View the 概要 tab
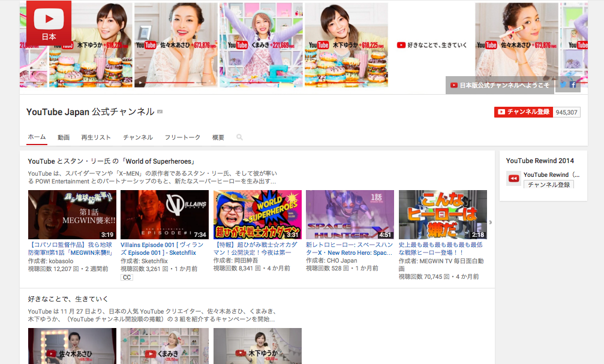Image resolution: width=604 pixels, height=364 pixels. pyautogui.click(x=218, y=137)
